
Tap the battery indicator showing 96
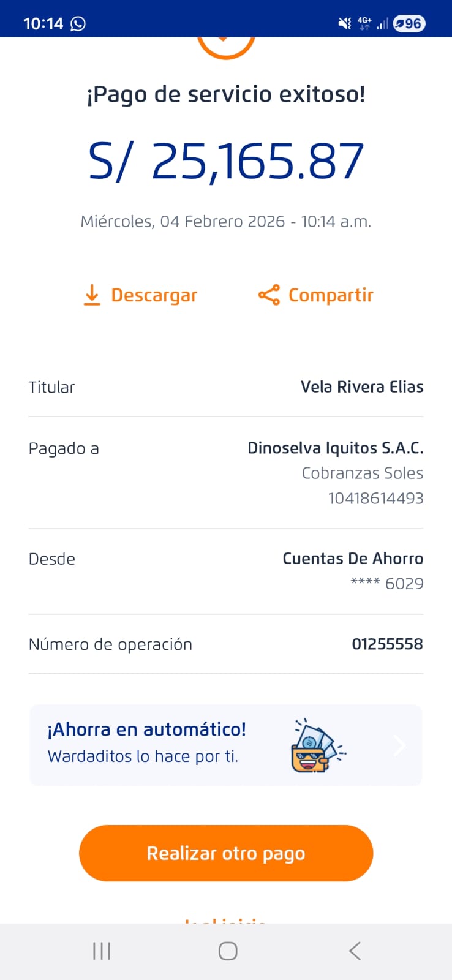click(409, 23)
